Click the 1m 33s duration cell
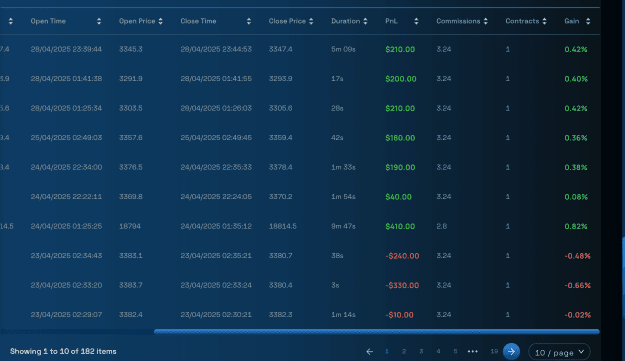625x361 pixels. click(x=343, y=167)
